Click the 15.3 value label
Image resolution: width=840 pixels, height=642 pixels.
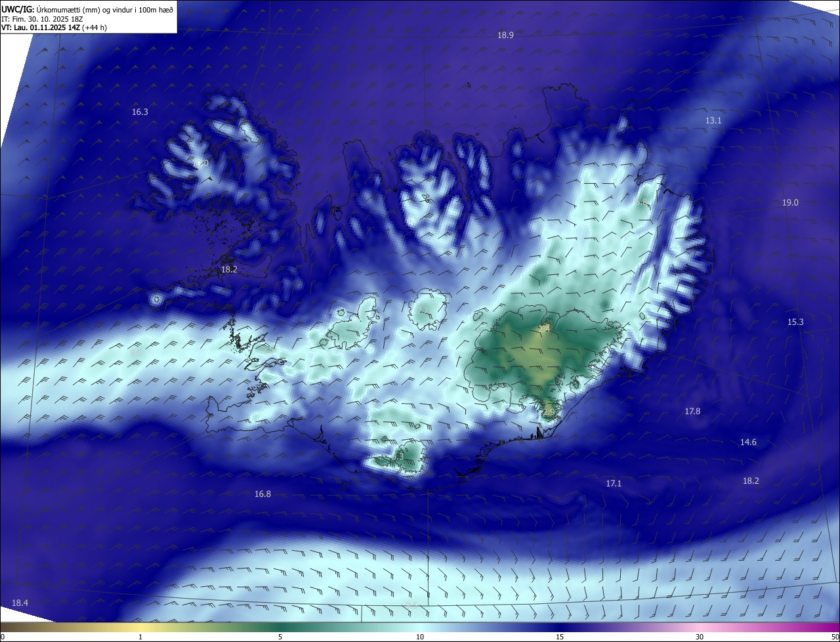click(x=795, y=322)
